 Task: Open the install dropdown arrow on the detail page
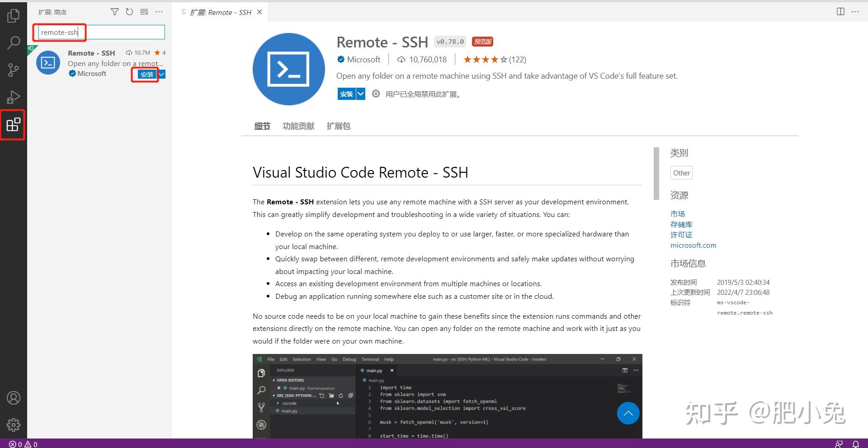pyautogui.click(x=360, y=94)
